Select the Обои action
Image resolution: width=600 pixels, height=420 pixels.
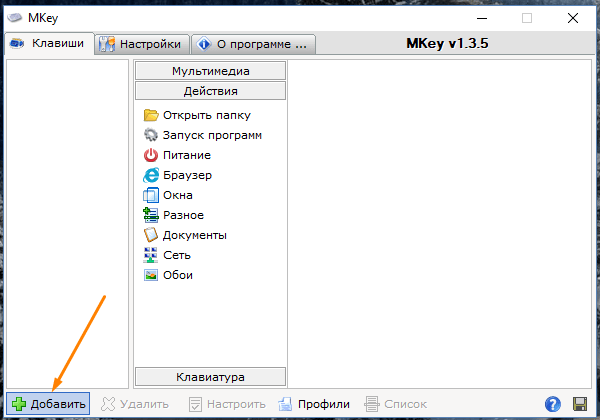178,275
